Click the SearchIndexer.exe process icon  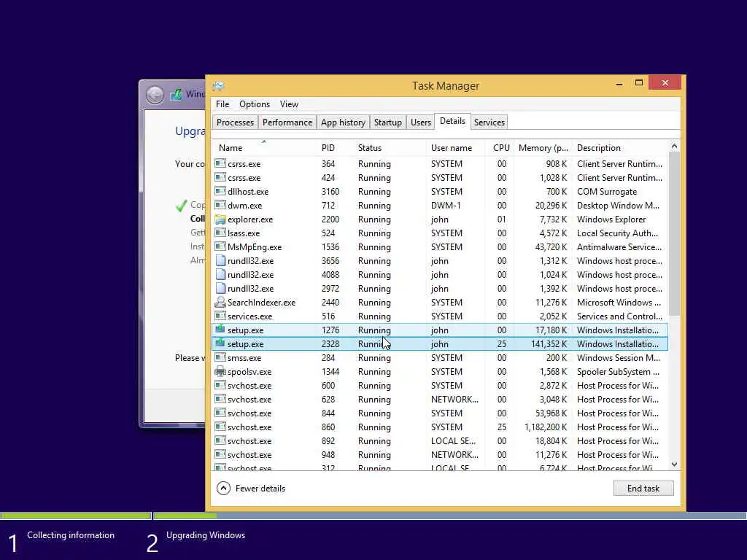pos(220,303)
